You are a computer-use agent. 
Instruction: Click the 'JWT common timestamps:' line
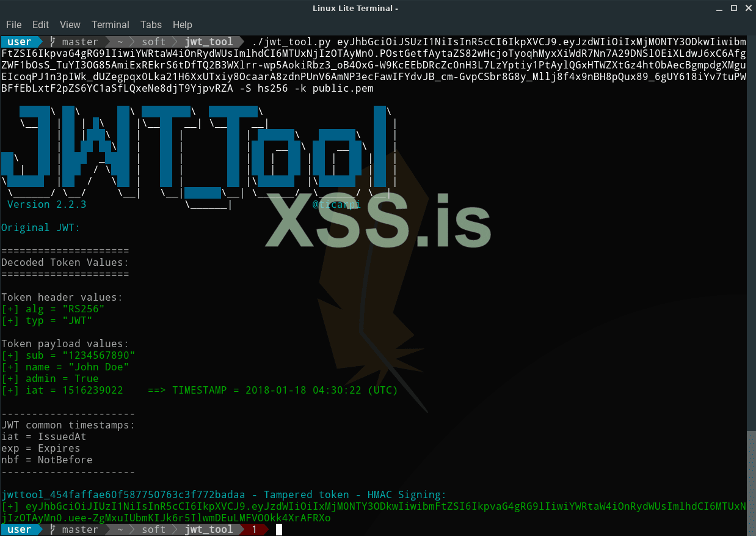(x=68, y=425)
